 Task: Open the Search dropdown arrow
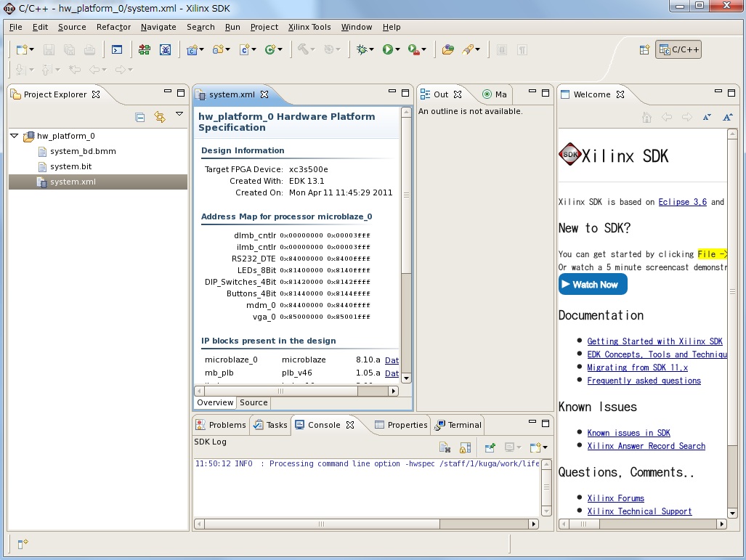point(478,49)
